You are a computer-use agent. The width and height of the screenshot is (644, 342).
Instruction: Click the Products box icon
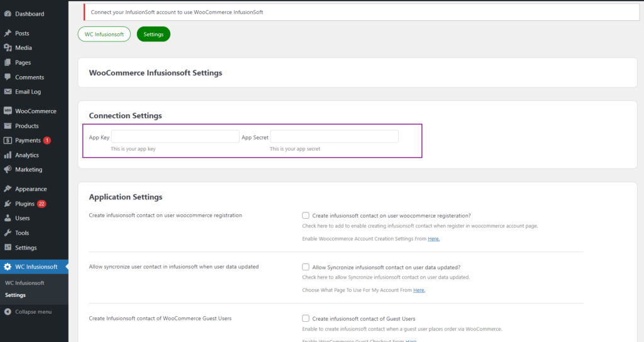8,126
